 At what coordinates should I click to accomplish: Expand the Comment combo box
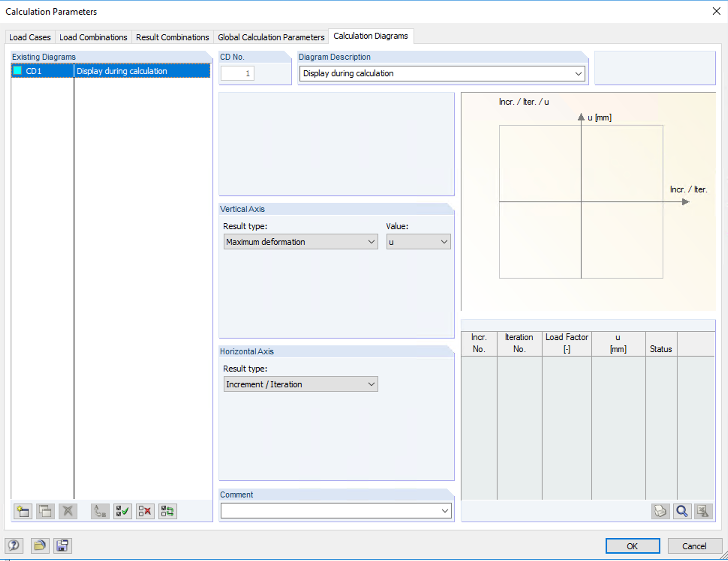tap(445, 511)
